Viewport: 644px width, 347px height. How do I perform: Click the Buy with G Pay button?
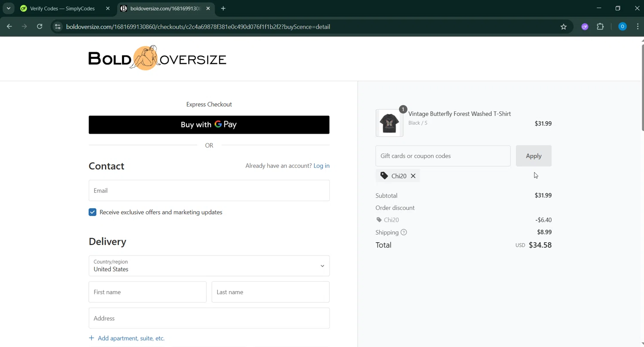click(209, 125)
